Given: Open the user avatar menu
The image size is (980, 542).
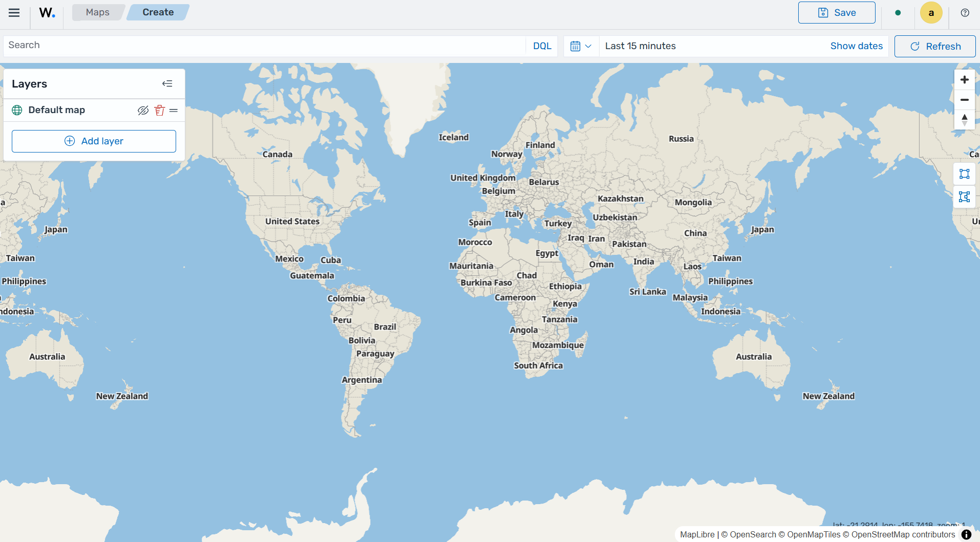Looking at the screenshot, I should 931,13.
